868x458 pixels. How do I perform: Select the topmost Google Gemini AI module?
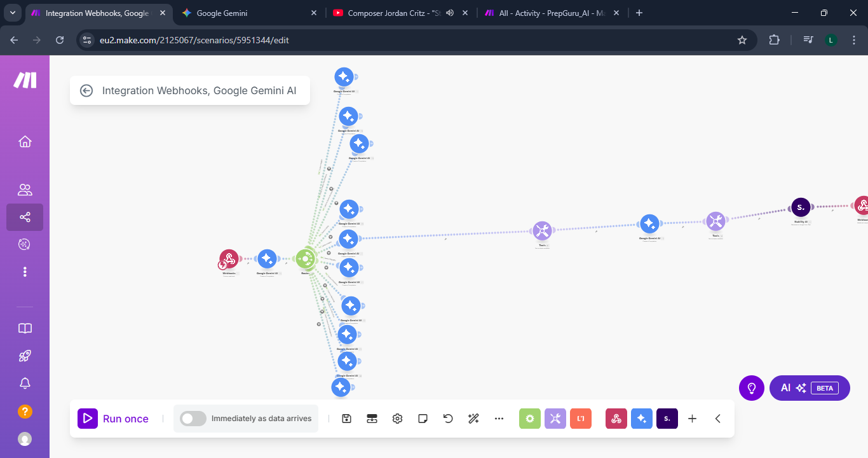pyautogui.click(x=344, y=77)
